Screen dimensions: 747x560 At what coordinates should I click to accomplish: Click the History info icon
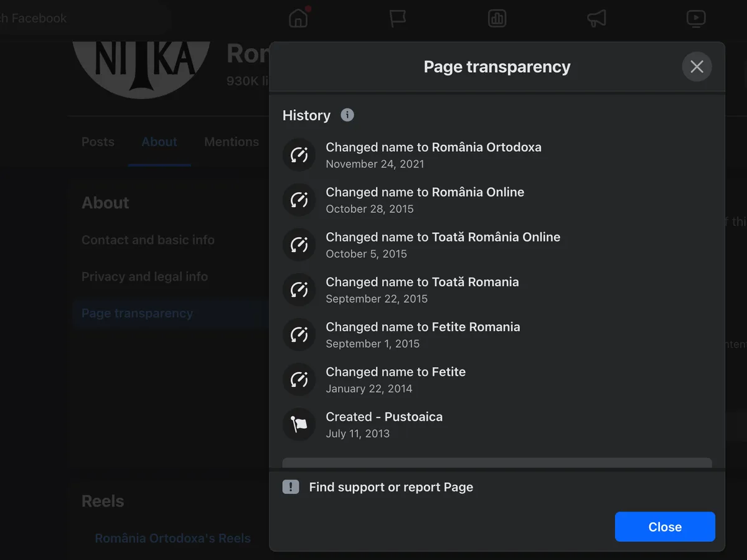(347, 115)
